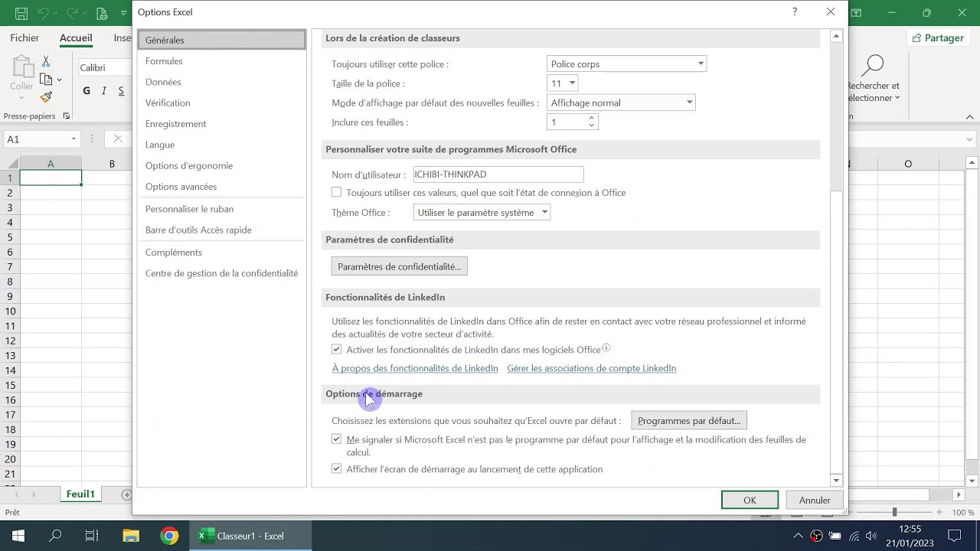980x551 pixels.
Task: Click the Cut scissors icon in the ribbon
Action: click(46, 61)
